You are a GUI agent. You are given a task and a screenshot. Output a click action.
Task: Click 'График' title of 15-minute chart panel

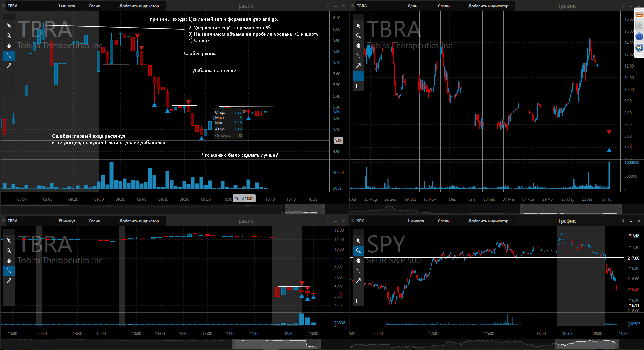click(x=245, y=221)
